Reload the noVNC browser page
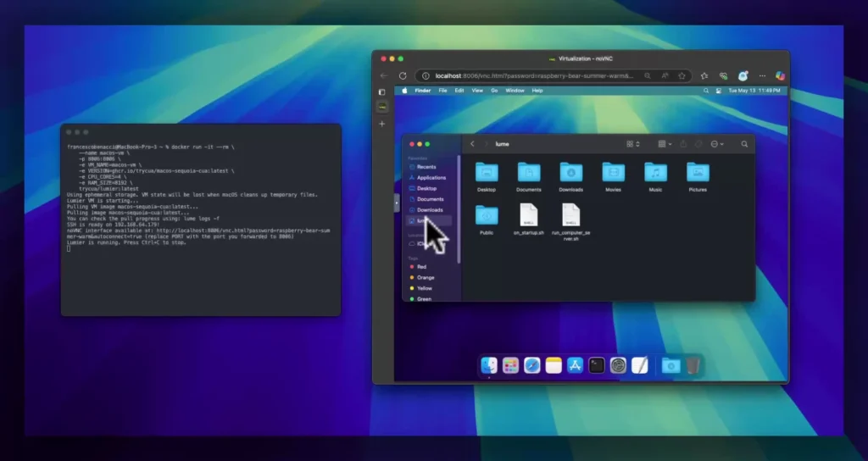This screenshot has width=868, height=461. click(x=403, y=75)
